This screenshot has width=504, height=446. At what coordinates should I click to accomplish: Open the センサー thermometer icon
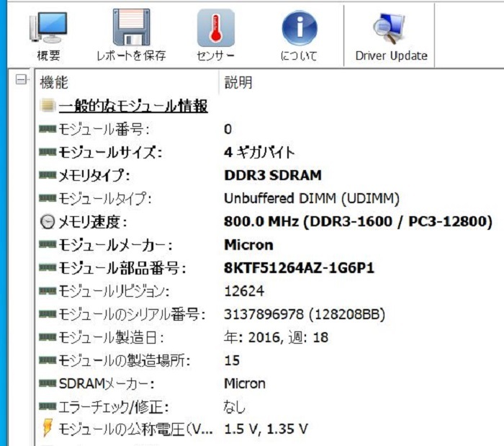coord(216,28)
